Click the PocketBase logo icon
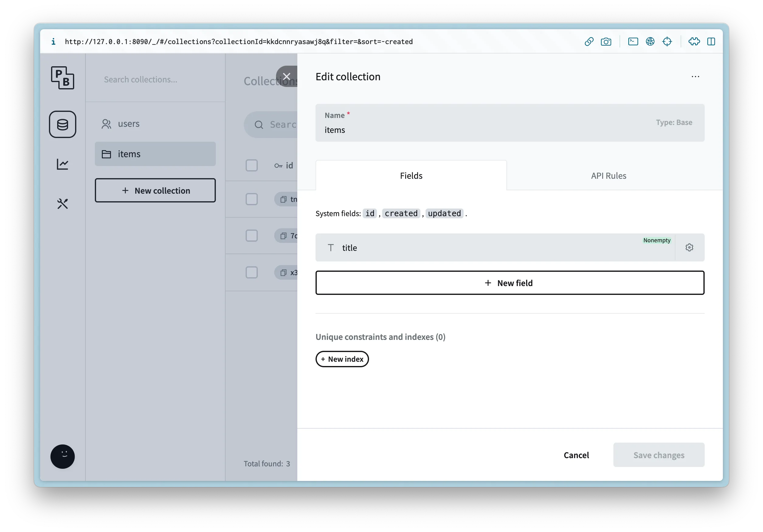 (63, 78)
